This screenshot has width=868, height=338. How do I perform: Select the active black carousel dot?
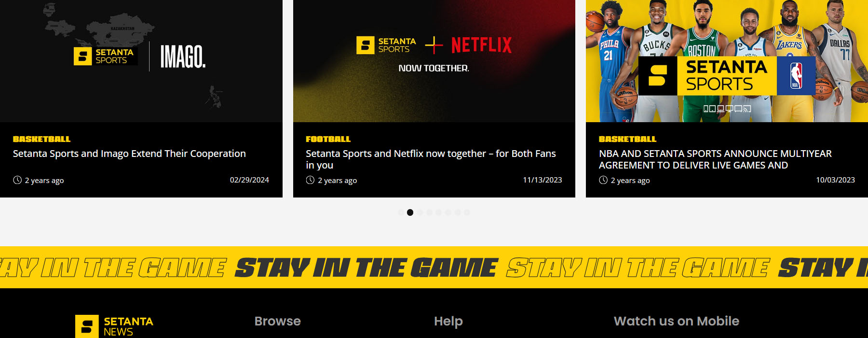point(410,212)
